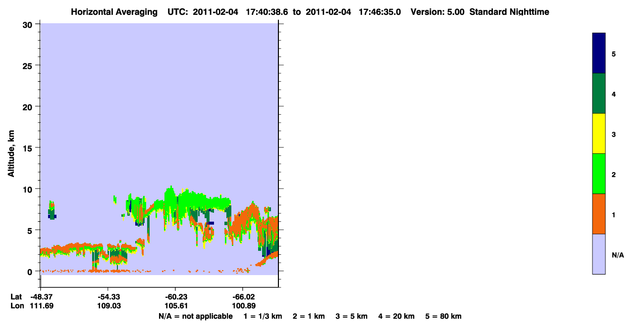Click the latitude value -60.23

pyautogui.click(x=175, y=297)
